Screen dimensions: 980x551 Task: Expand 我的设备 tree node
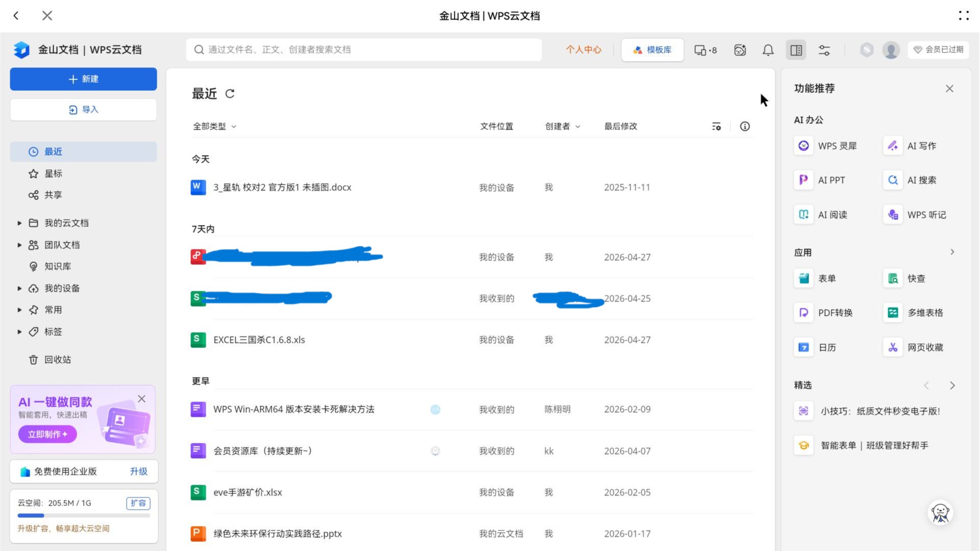19,289
